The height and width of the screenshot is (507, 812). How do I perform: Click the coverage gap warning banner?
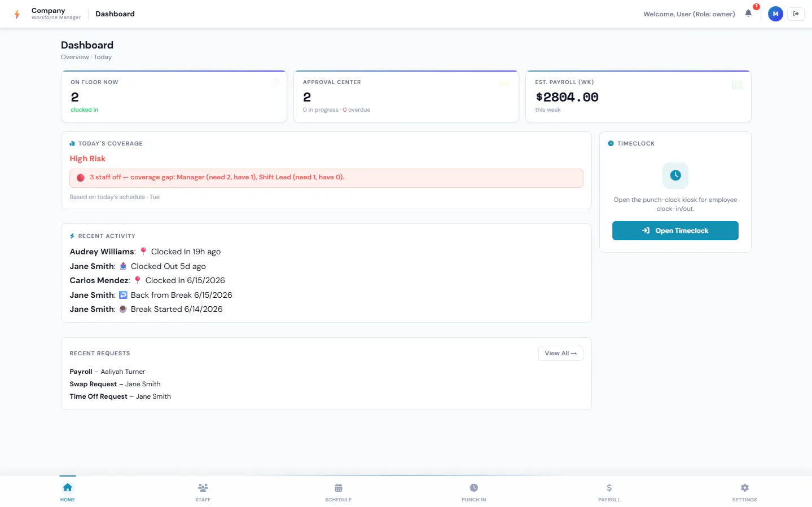pos(326,178)
